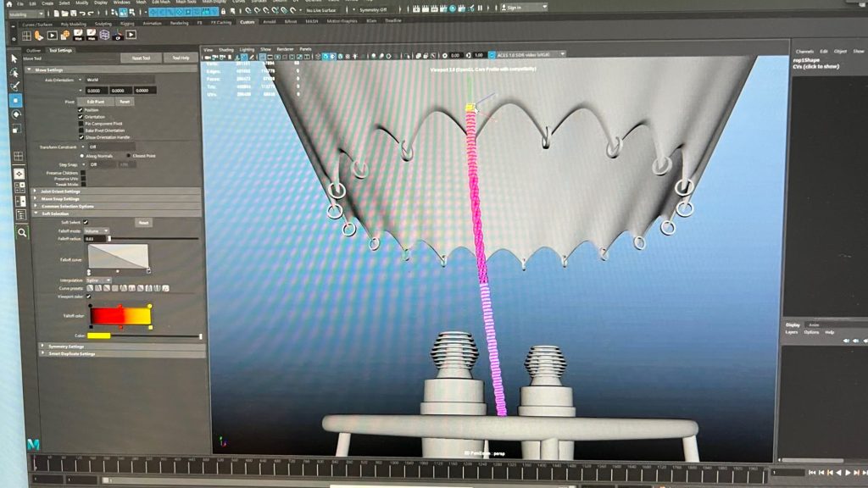Toggle the Viewport color checkbox

click(88, 297)
